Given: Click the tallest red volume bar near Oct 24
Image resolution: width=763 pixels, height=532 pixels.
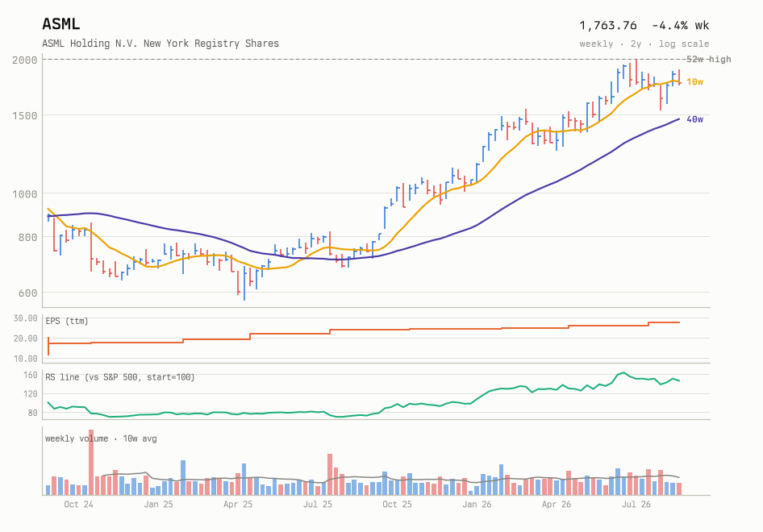Looking at the screenshot, I should click(x=91, y=463).
